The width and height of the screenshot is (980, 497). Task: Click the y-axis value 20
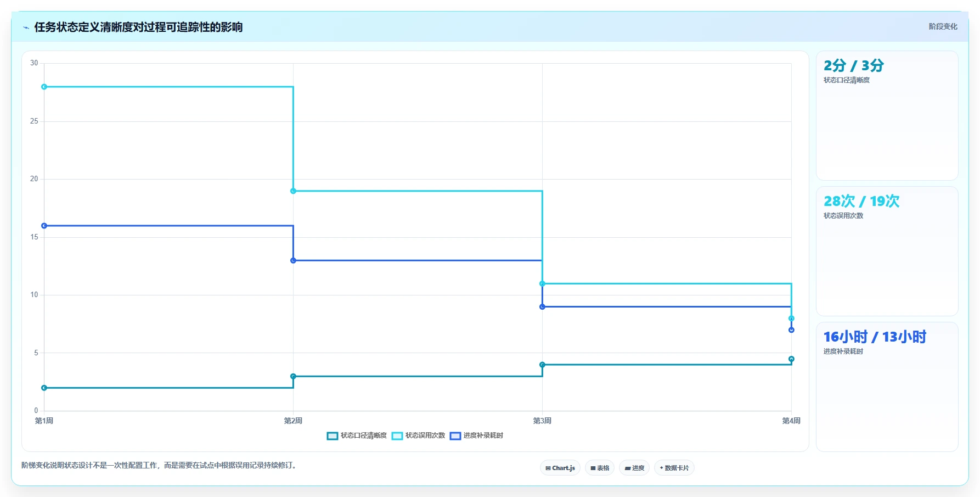click(x=34, y=179)
